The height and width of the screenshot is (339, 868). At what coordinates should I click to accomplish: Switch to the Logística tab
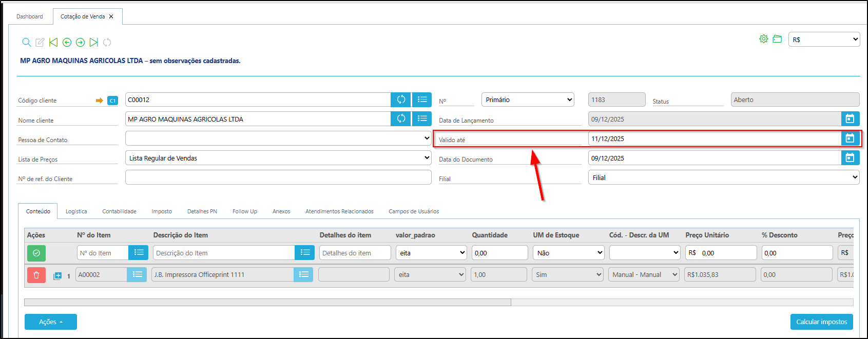pyautogui.click(x=76, y=211)
